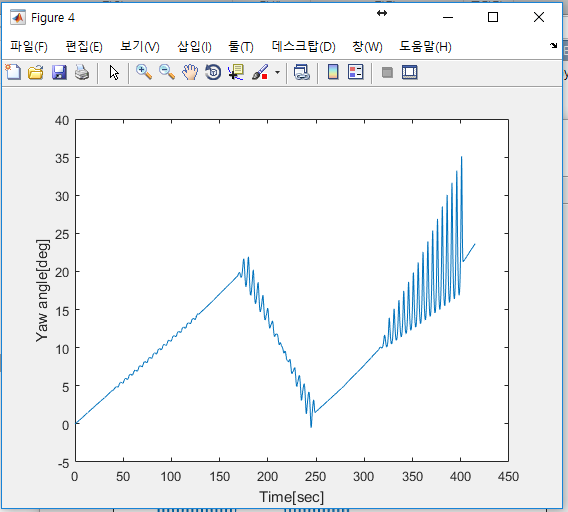Close the Figure 4 window

pyautogui.click(x=539, y=17)
